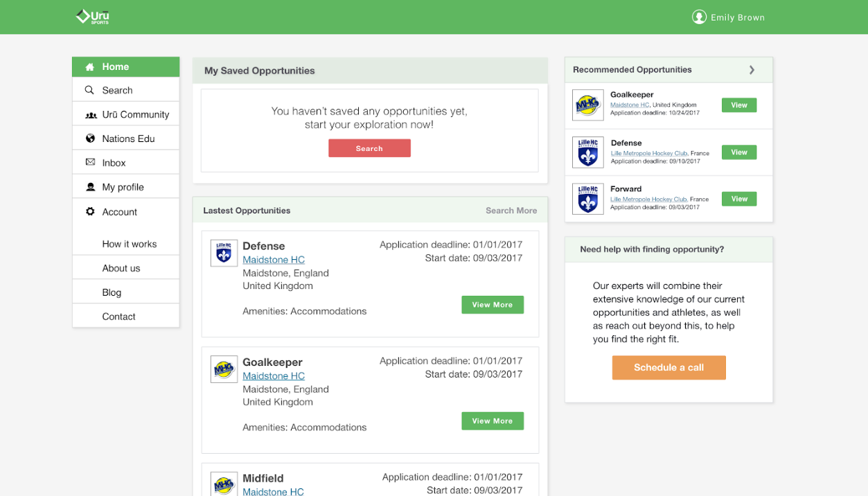This screenshot has width=868, height=496.
Task: Open Maidstone HC link under Midfield card
Action: [x=274, y=491]
